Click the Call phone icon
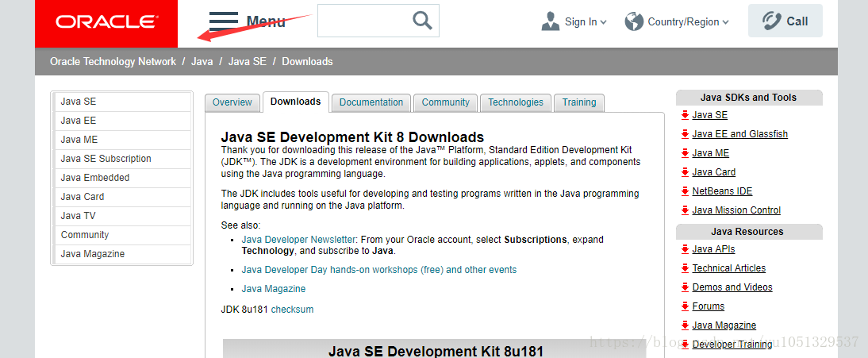The height and width of the screenshot is (358, 868). pos(770,21)
